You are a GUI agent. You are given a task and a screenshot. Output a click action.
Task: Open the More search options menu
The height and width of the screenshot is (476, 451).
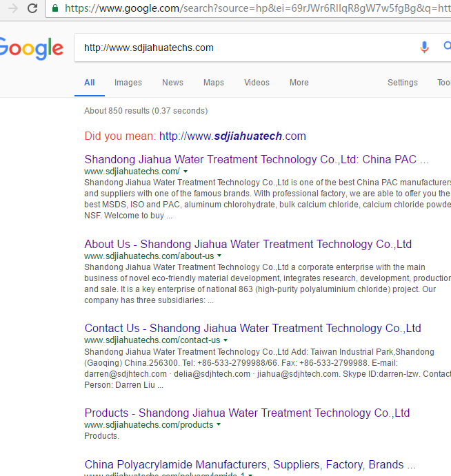point(299,83)
